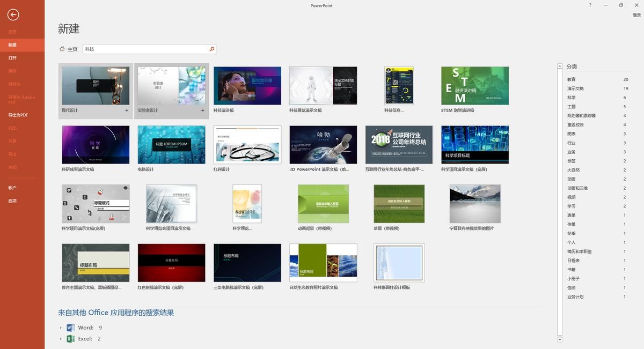Select the STEM 融资演讲稿 template thumbnail
The width and height of the screenshot is (644, 349).
474,86
